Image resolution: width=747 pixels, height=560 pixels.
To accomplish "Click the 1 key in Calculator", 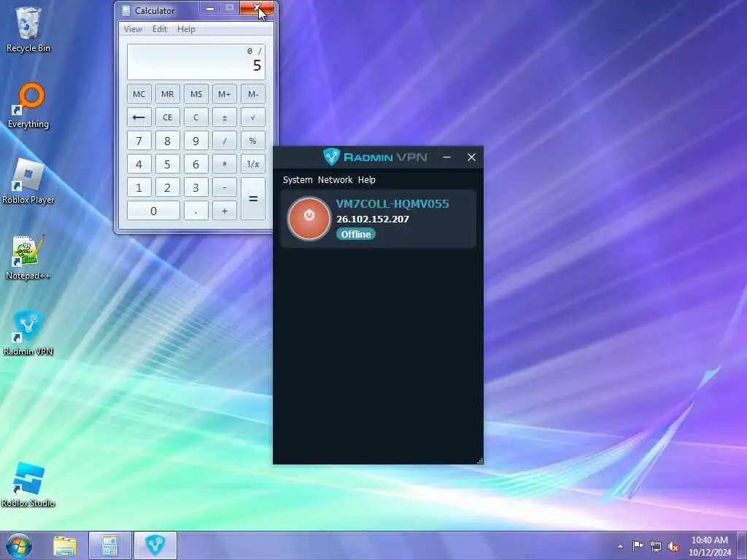I will [139, 187].
